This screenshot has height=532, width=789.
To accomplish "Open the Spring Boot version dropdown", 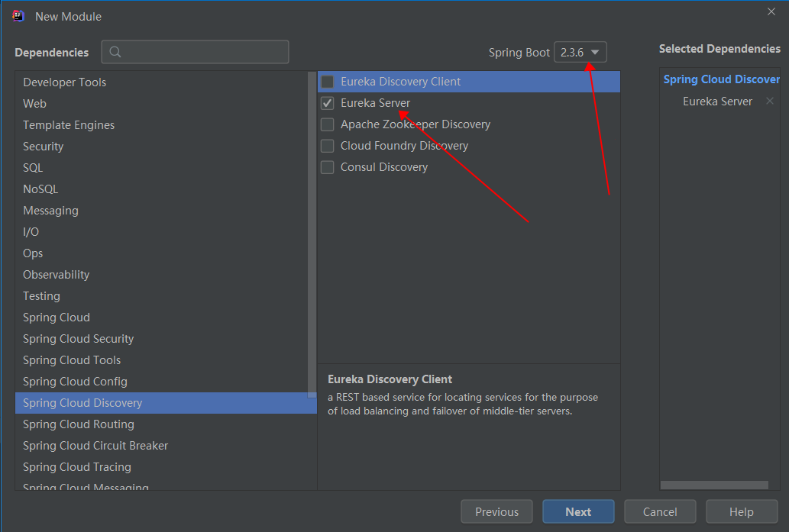I will pyautogui.click(x=580, y=53).
